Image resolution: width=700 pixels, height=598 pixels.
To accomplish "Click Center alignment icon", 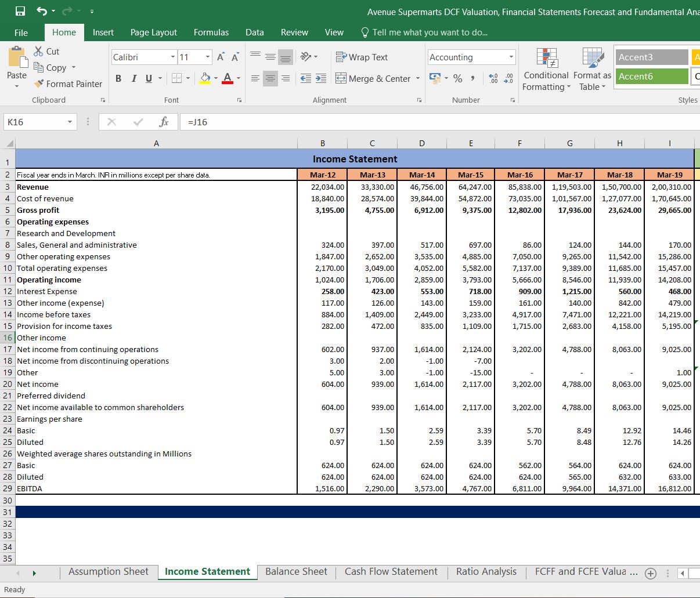I will [x=270, y=78].
